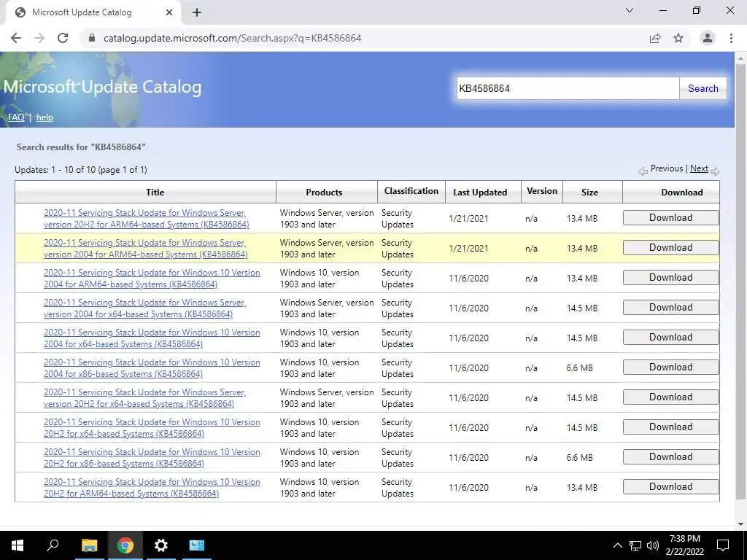
Task: Open Windows 10 Version 20H2 x64 link
Action: (152, 427)
